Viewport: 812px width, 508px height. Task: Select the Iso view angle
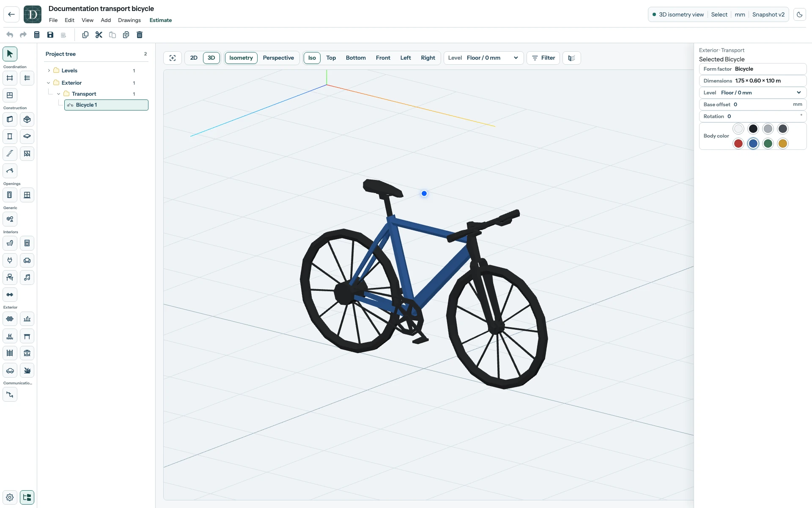[312, 58]
